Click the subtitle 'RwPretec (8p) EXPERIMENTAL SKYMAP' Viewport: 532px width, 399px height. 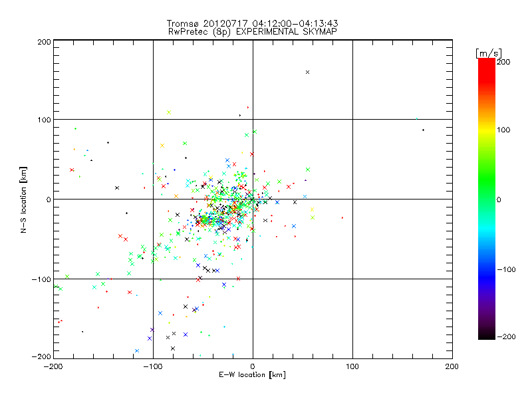[x=252, y=32]
